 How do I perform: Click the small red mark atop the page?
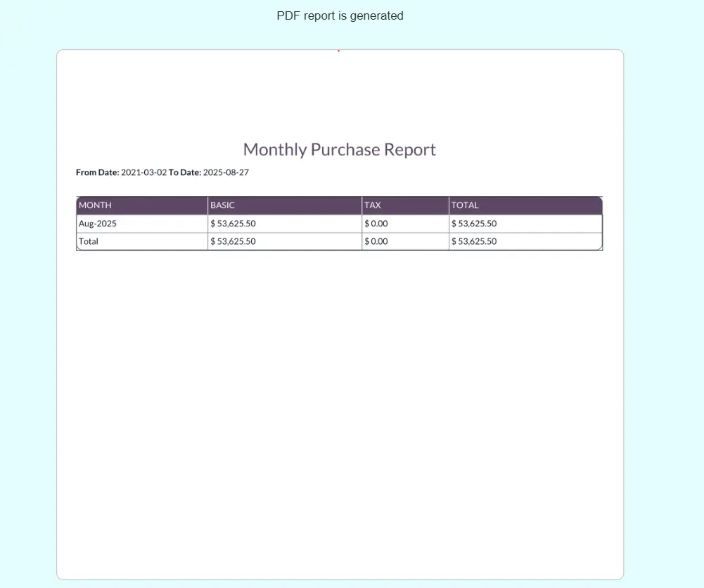point(338,51)
